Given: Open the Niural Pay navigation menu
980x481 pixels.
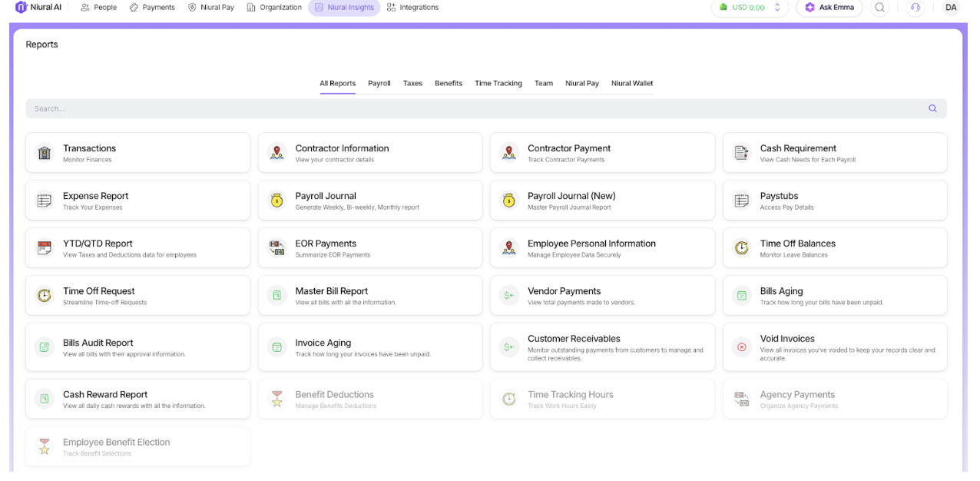Looking at the screenshot, I should [x=210, y=7].
